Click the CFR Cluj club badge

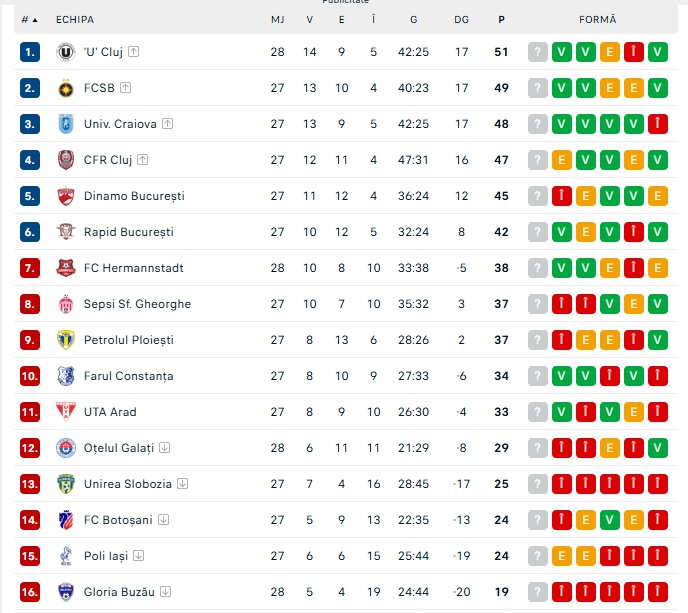pyautogui.click(x=66, y=160)
